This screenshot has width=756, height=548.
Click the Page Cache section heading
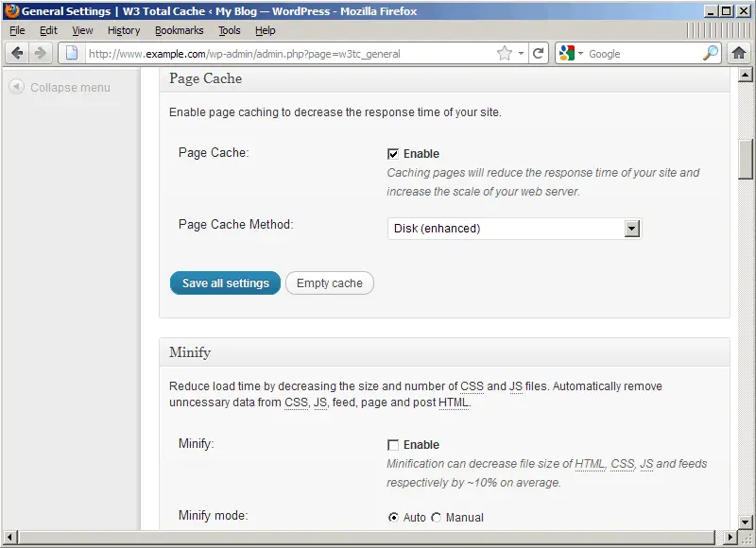[x=205, y=78]
